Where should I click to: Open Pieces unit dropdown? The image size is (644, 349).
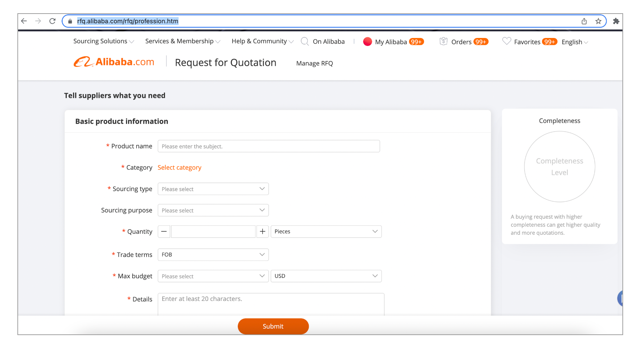(x=326, y=232)
